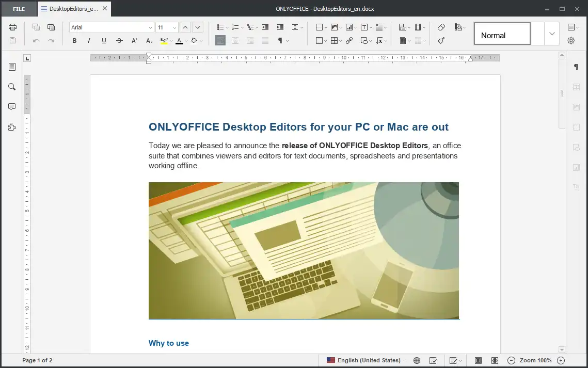Select the Normal paragraph style
588x368 pixels.
click(502, 34)
